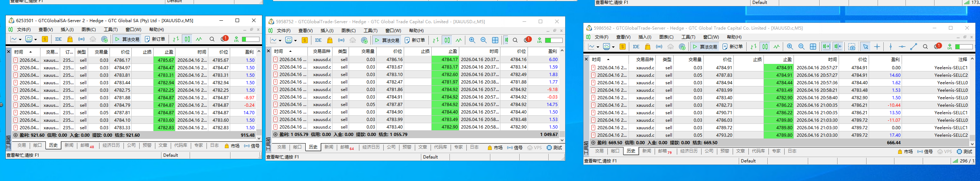Click LVL depth icon in 6253501 toolbar
This screenshot has height=181, width=980.
[x=236, y=39]
